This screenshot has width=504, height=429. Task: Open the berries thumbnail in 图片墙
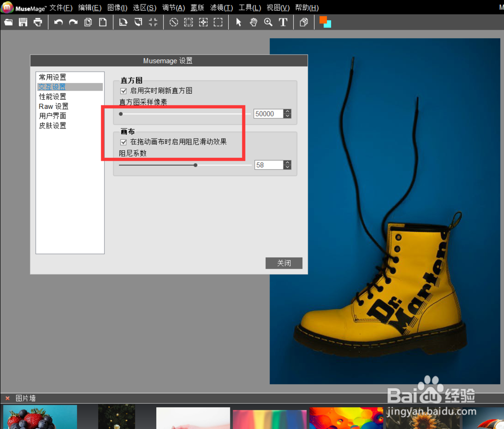(40, 417)
